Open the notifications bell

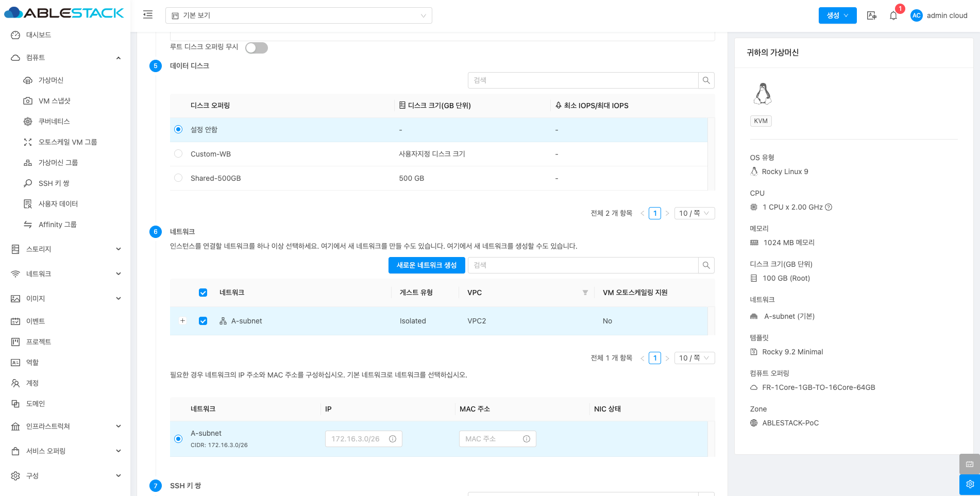(x=893, y=15)
